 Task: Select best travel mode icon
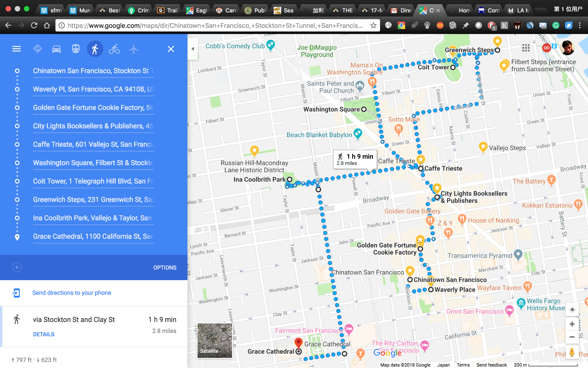(x=38, y=49)
